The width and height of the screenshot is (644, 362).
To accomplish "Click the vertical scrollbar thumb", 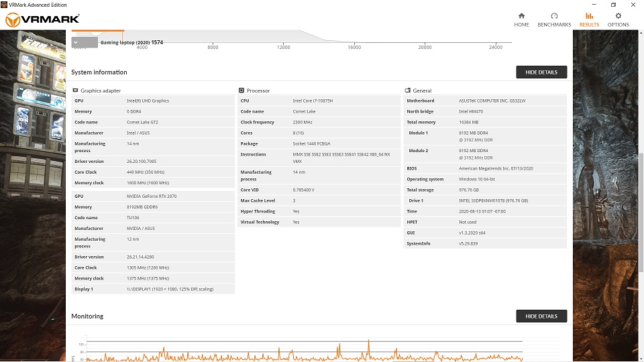I will [641, 212].
